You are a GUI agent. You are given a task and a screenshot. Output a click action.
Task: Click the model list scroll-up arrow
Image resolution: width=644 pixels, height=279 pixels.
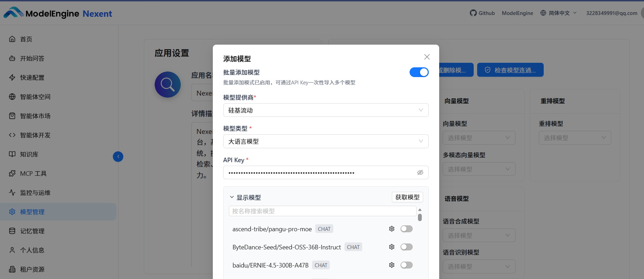(x=420, y=210)
